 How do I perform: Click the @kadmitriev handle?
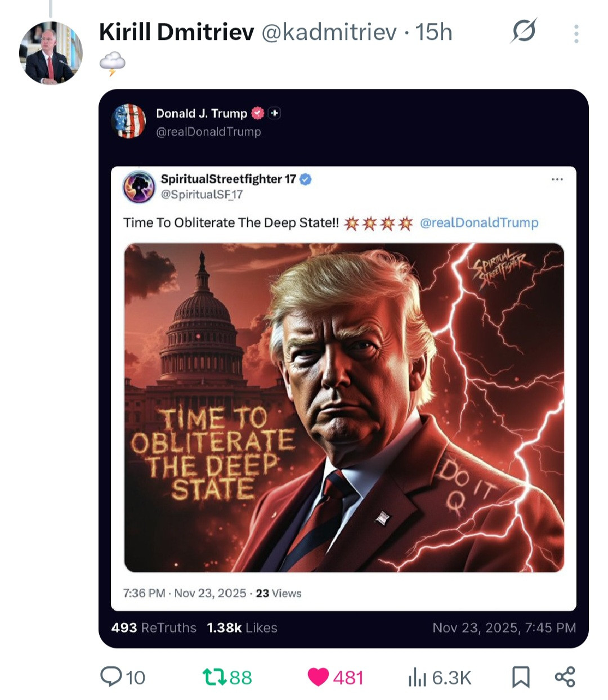(x=329, y=33)
